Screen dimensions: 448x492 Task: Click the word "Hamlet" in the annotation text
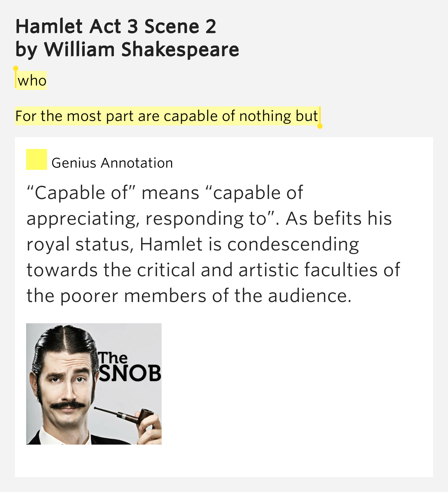tap(171, 245)
